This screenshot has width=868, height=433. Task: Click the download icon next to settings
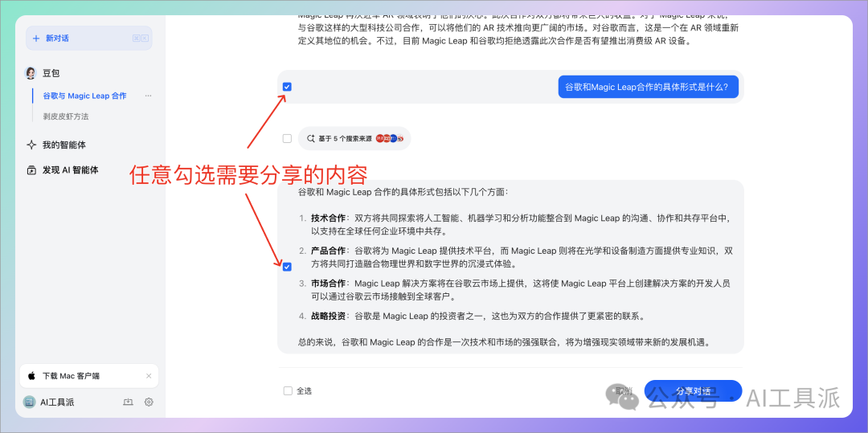(128, 402)
